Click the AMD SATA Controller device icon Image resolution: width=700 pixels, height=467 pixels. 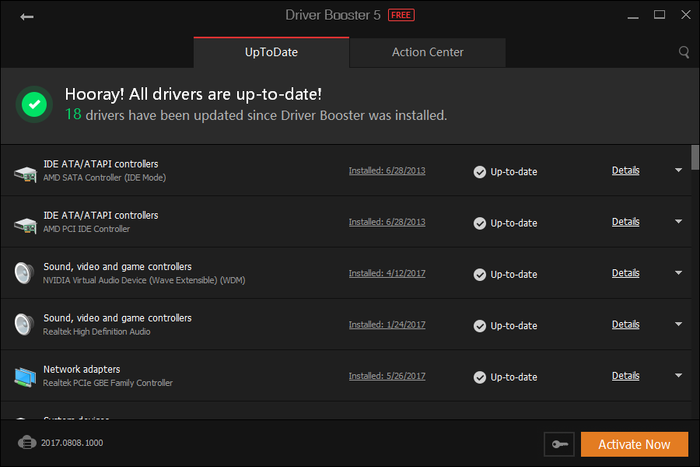pyautogui.click(x=25, y=171)
